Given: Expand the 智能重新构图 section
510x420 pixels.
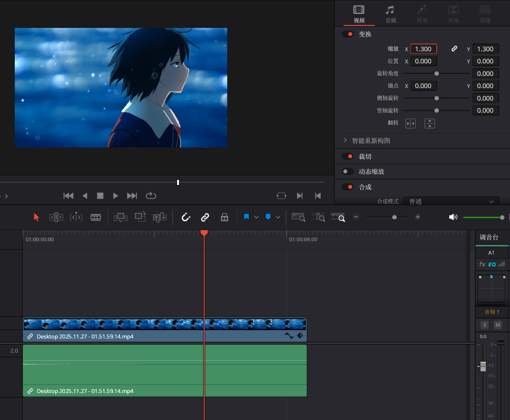Looking at the screenshot, I should tap(345, 140).
